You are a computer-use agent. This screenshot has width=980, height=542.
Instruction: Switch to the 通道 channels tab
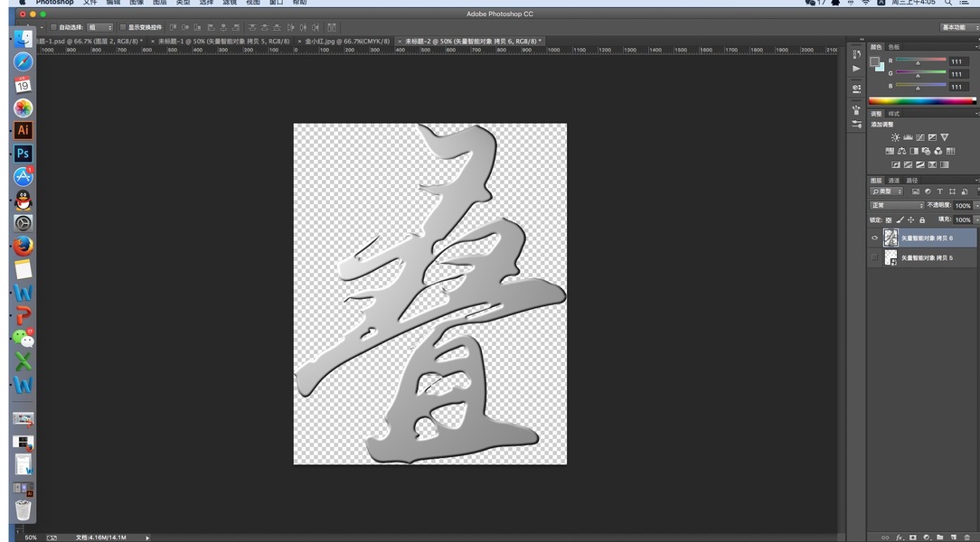pyautogui.click(x=894, y=181)
